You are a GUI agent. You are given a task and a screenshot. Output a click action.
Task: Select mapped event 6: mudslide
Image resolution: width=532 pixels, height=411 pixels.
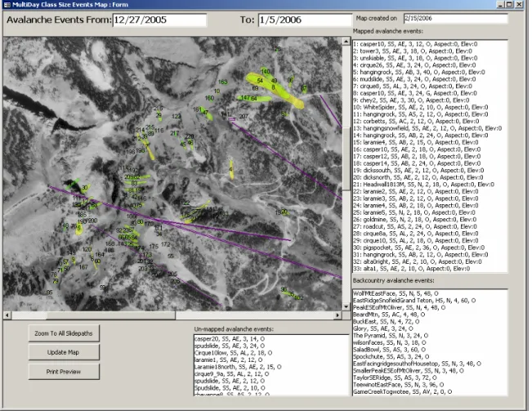(x=414, y=79)
